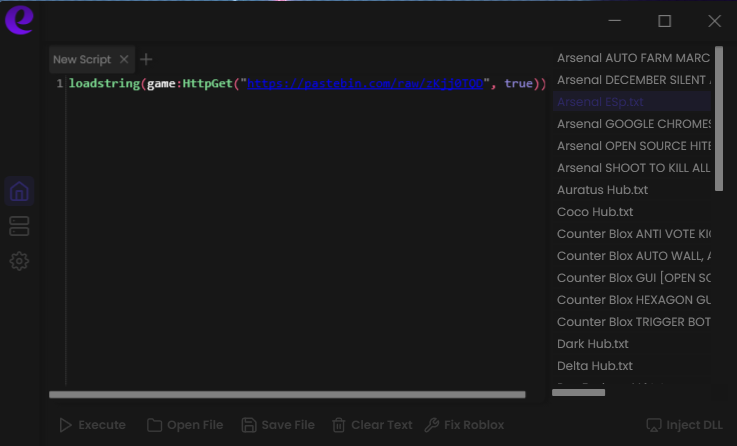The height and width of the screenshot is (446, 737).
Task: Click Clear Text button
Action: pos(372,425)
